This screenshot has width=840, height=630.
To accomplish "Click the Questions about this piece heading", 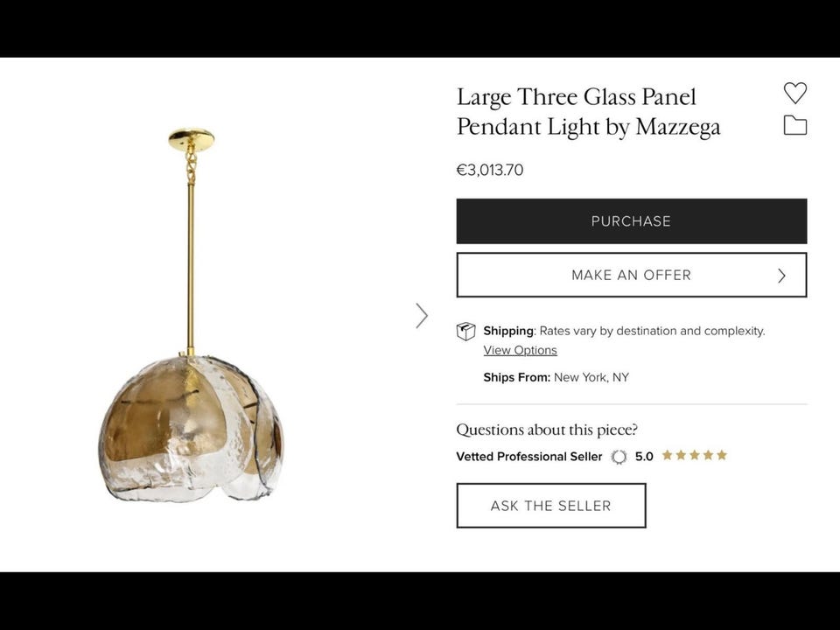I will [547, 430].
